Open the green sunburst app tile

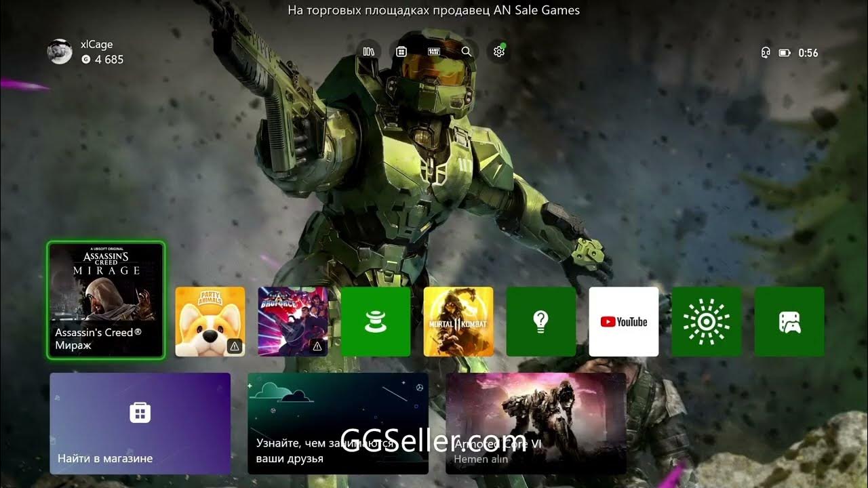tap(707, 322)
